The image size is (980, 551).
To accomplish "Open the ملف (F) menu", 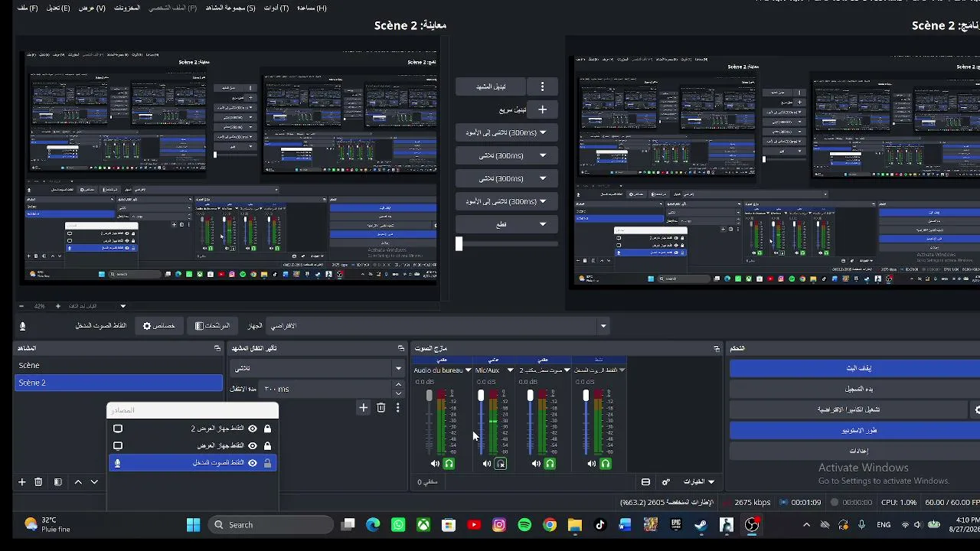I will click(28, 8).
